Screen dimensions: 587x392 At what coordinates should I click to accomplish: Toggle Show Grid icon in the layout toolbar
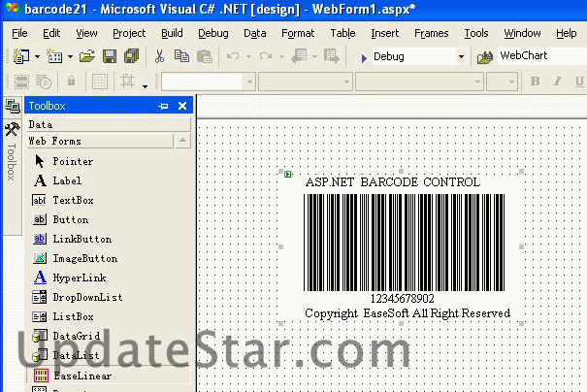click(100, 82)
